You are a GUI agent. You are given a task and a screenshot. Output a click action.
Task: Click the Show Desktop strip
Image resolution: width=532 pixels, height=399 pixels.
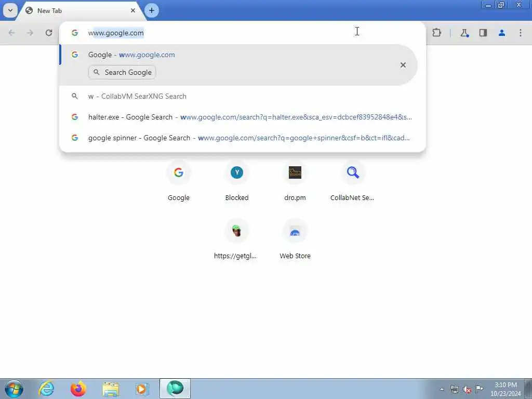click(x=528, y=389)
